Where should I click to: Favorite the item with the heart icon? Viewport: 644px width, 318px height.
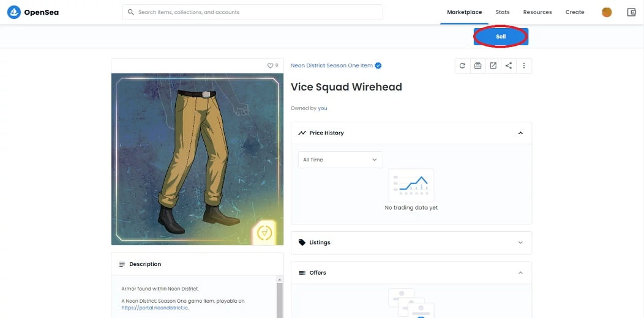point(270,65)
